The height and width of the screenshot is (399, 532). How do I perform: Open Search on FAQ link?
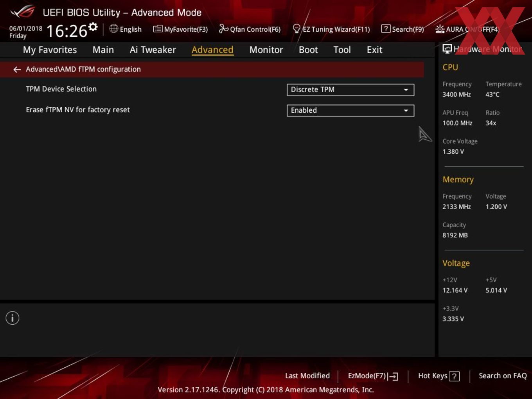point(503,376)
